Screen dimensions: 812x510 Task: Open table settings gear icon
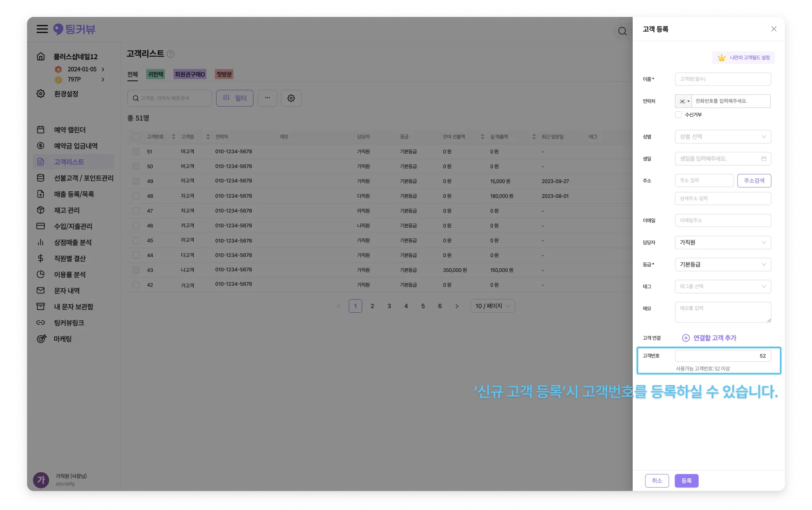tap(291, 98)
